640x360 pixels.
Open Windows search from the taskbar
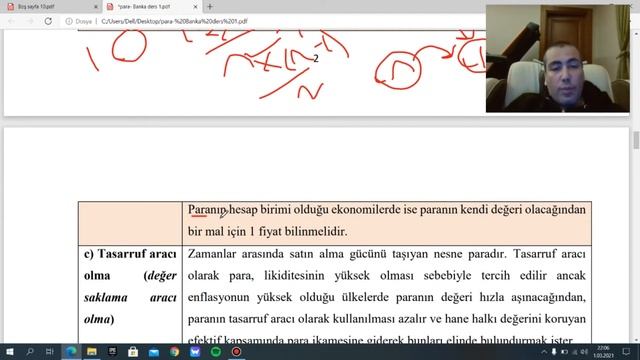[30, 351]
